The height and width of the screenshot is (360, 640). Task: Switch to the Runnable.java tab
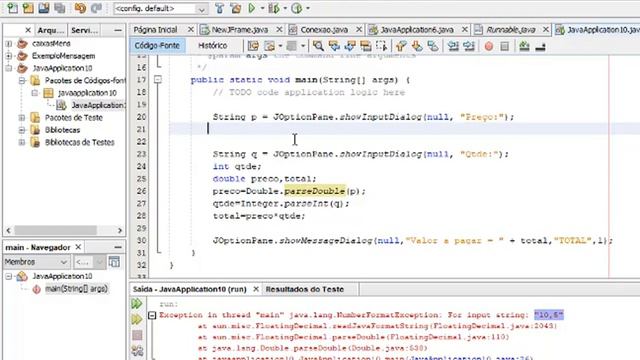511,30
